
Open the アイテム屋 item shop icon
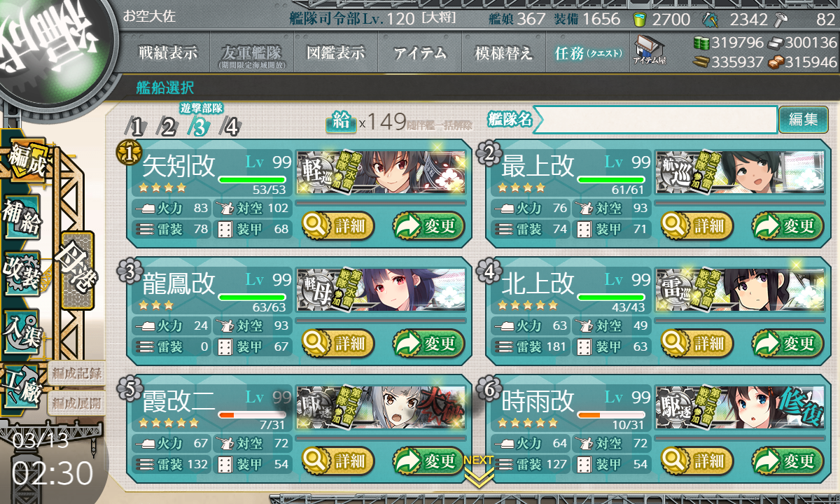point(649,50)
